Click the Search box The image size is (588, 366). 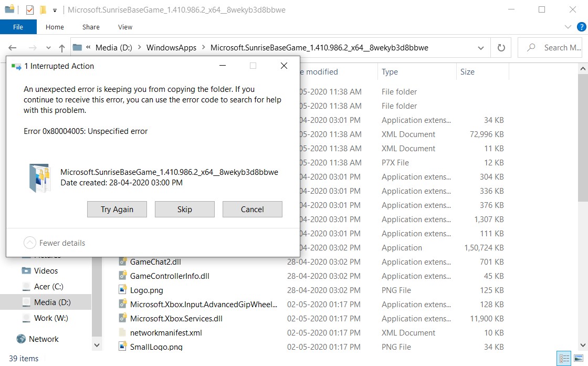(550, 48)
